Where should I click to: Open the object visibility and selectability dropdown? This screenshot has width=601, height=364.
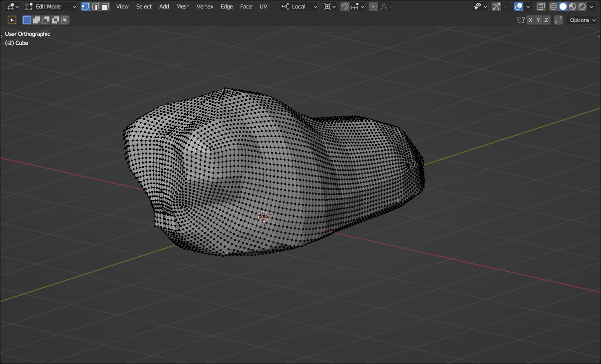pyautogui.click(x=481, y=6)
